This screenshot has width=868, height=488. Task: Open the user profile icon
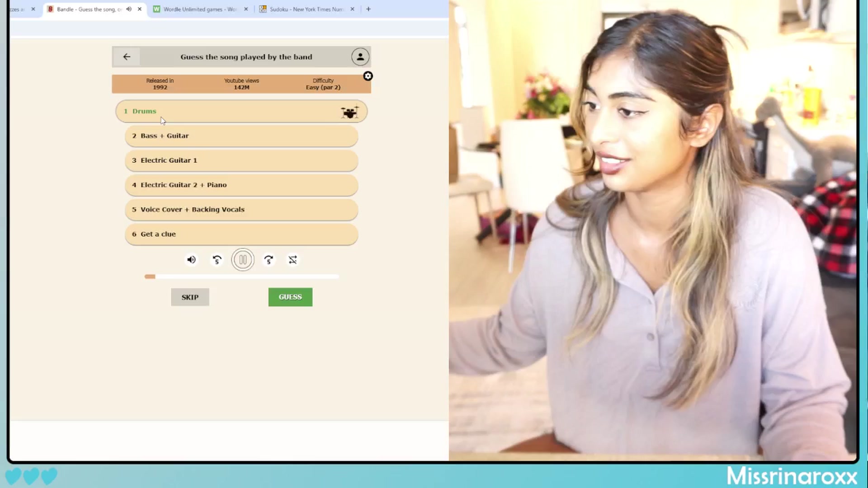pyautogui.click(x=360, y=57)
